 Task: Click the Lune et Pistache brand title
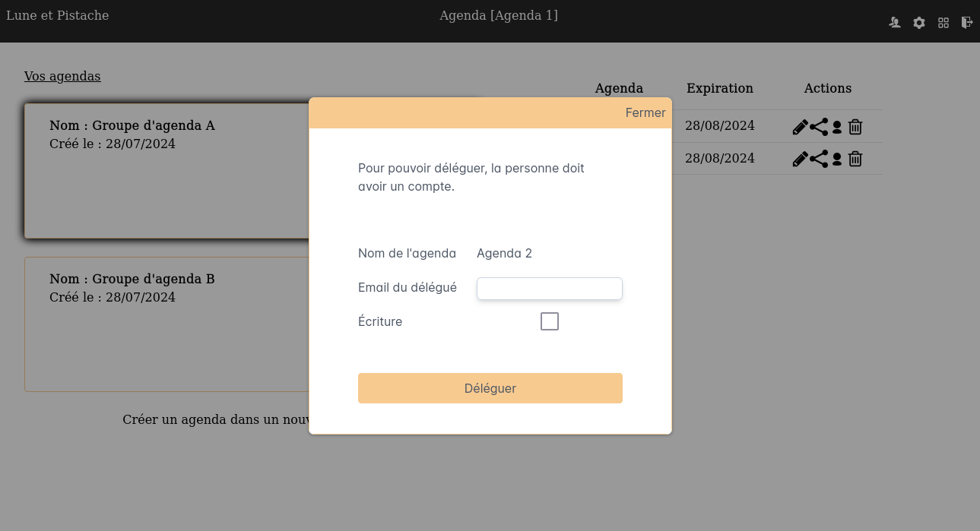58,15
